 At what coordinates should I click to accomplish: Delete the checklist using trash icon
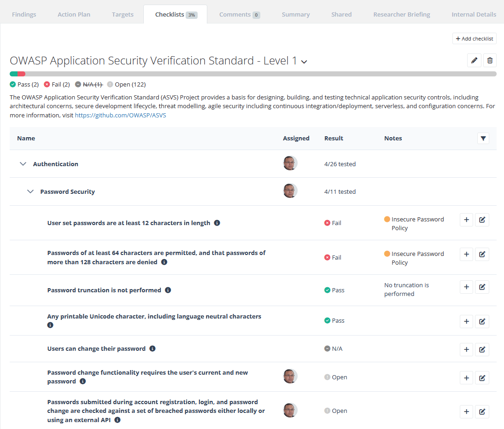(490, 60)
